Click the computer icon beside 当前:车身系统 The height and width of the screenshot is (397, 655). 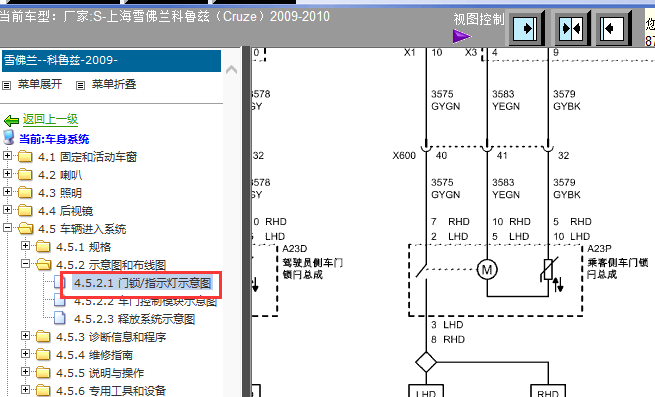(x=8, y=137)
